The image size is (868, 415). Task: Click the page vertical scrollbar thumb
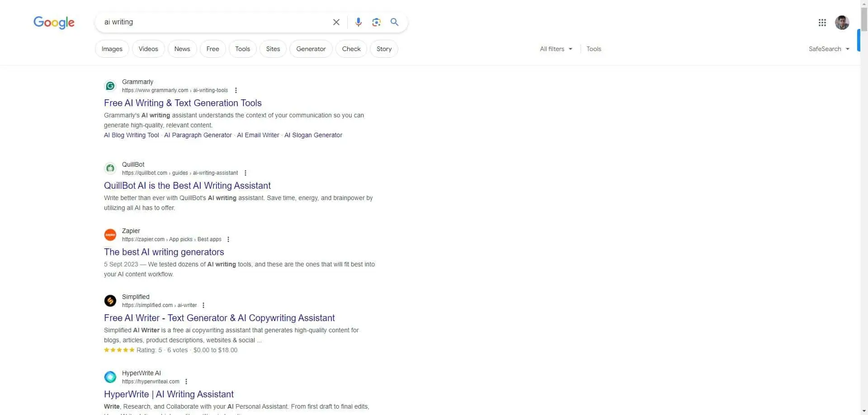click(864, 20)
